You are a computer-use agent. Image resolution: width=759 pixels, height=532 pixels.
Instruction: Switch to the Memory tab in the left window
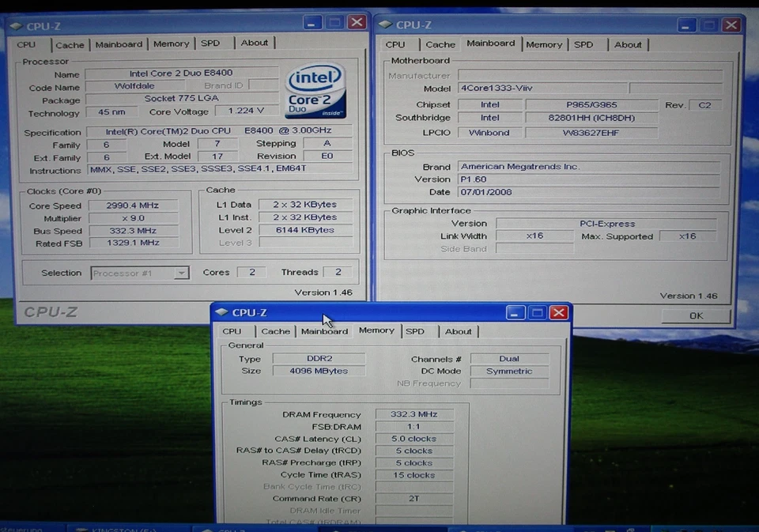coord(171,43)
